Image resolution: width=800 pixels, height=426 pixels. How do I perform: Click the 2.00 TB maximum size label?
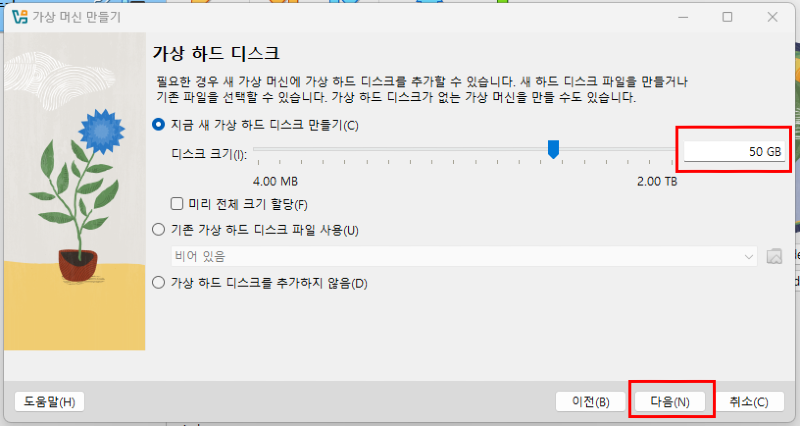657,181
